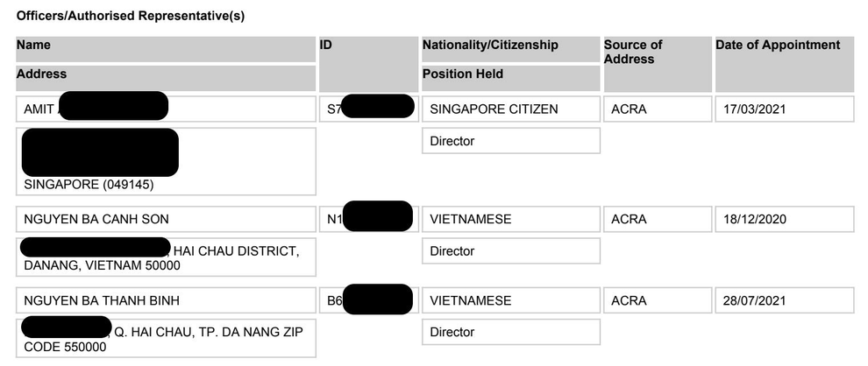Click the Source of Address header
The width and height of the screenshot is (868, 366).
click(x=633, y=52)
